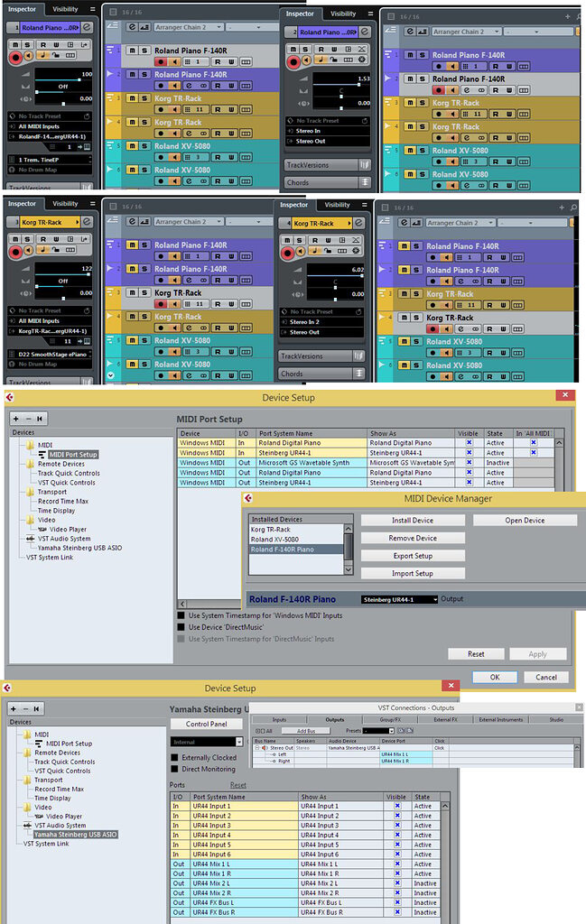Image resolution: width=586 pixels, height=924 pixels.
Task: Click Add Bus in VST Connections
Action: (x=305, y=731)
